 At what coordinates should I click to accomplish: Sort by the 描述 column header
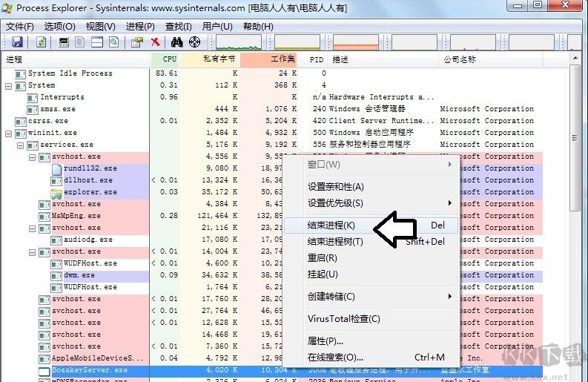pos(384,59)
